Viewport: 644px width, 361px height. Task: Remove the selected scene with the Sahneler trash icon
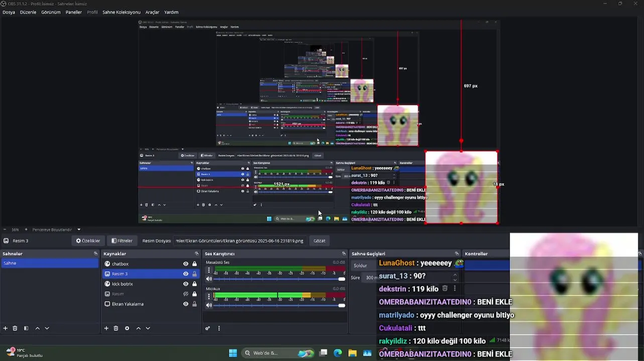(x=15, y=328)
